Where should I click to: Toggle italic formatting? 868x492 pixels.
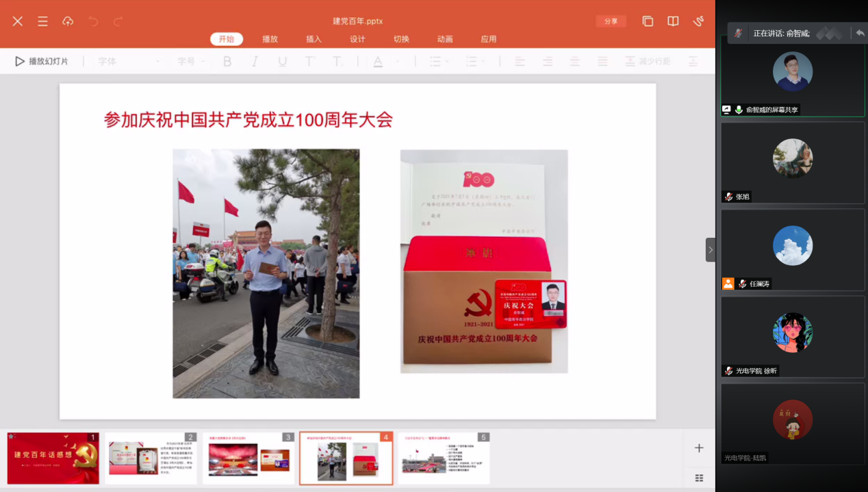point(255,62)
